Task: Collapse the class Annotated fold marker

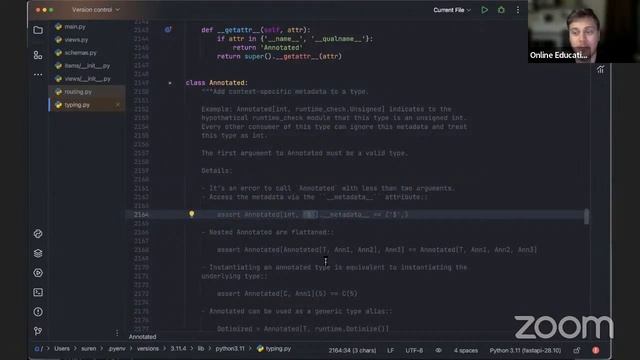Action: [x=170, y=83]
